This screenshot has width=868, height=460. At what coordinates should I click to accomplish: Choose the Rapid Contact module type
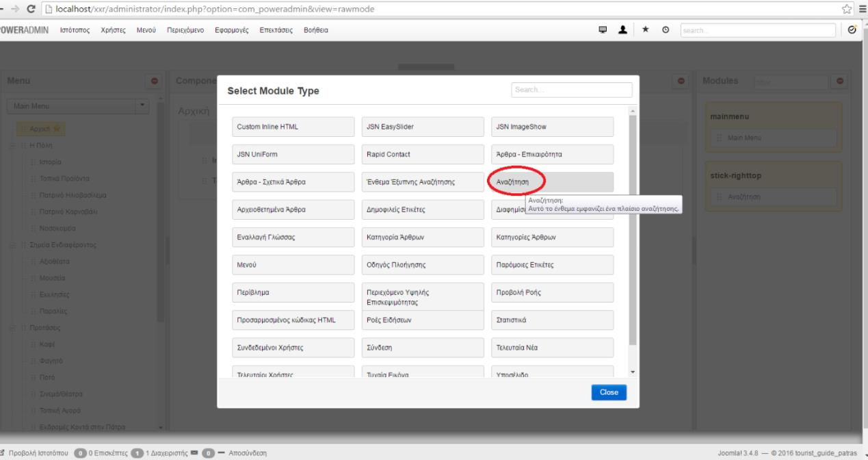423,154
